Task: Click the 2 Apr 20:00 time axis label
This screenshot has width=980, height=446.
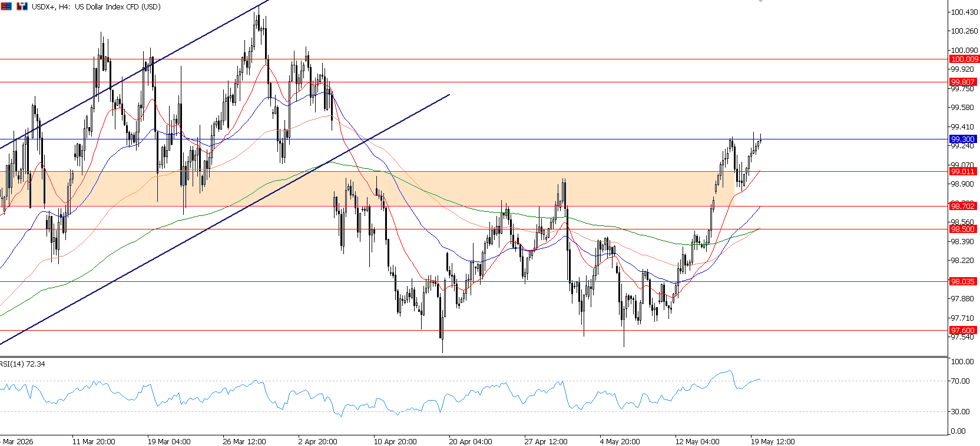Action: pos(317,441)
